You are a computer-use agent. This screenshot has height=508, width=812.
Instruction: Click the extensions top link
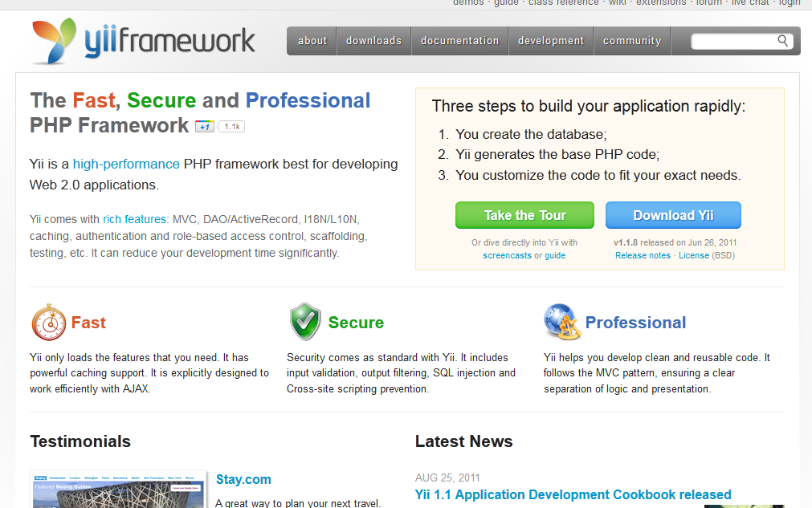pyautogui.click(x=661, y=3)
